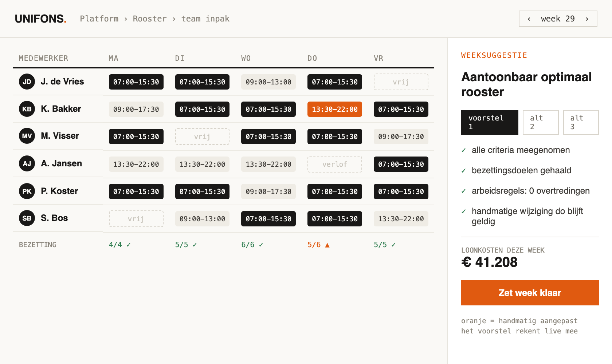
Task: Click the DO column header
Action: (x=312, y=58)
